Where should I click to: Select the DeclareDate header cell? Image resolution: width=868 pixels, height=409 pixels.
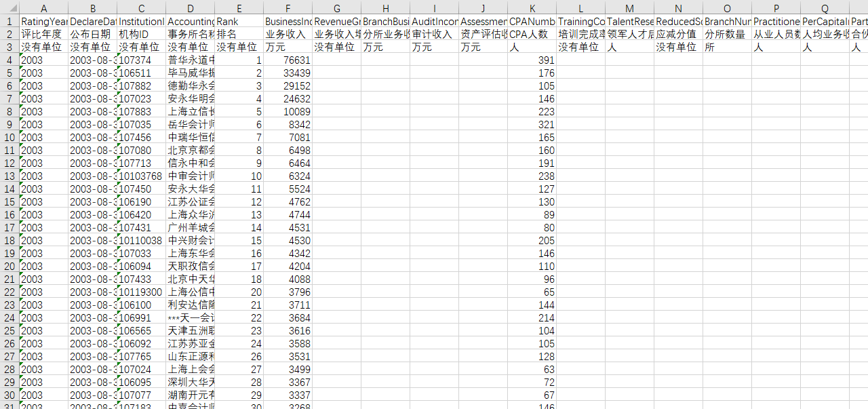pos(93,21)
